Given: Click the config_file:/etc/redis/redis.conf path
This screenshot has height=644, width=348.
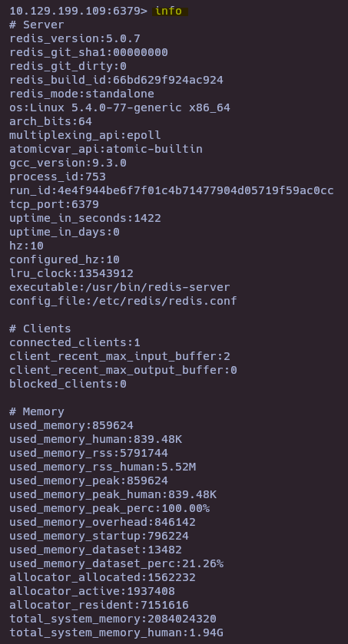Looking at the screenshot, I should (123, 301).
